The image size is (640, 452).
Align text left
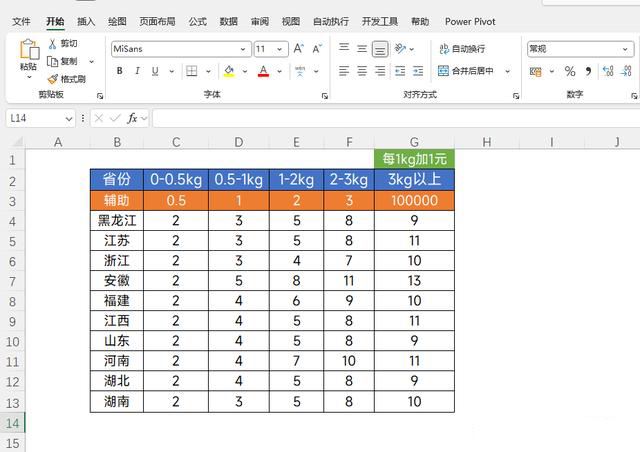click(x=344, y=71)
